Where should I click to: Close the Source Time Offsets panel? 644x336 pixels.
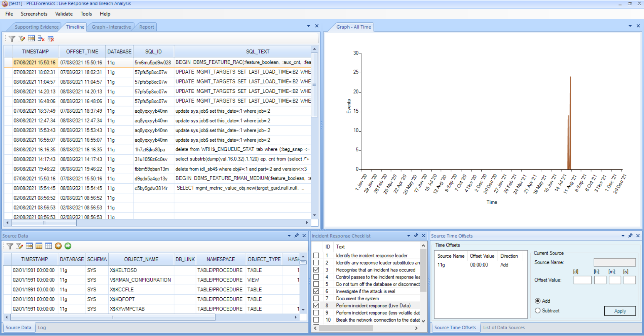click(x=638, y=236)
